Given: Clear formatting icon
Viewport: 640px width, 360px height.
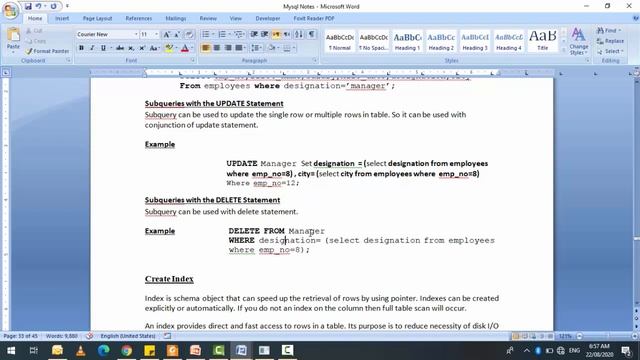Looking at the screenshot, I should [189, 35].
